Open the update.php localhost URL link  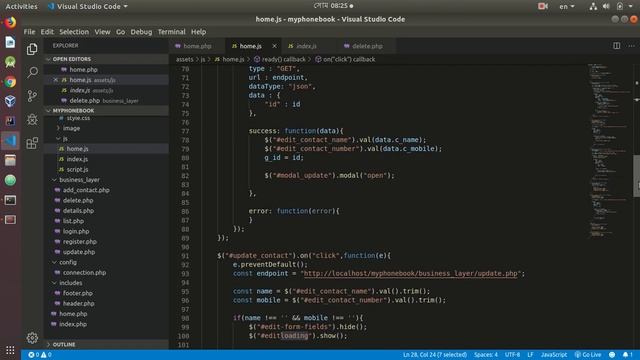click(x=411, y=273)
